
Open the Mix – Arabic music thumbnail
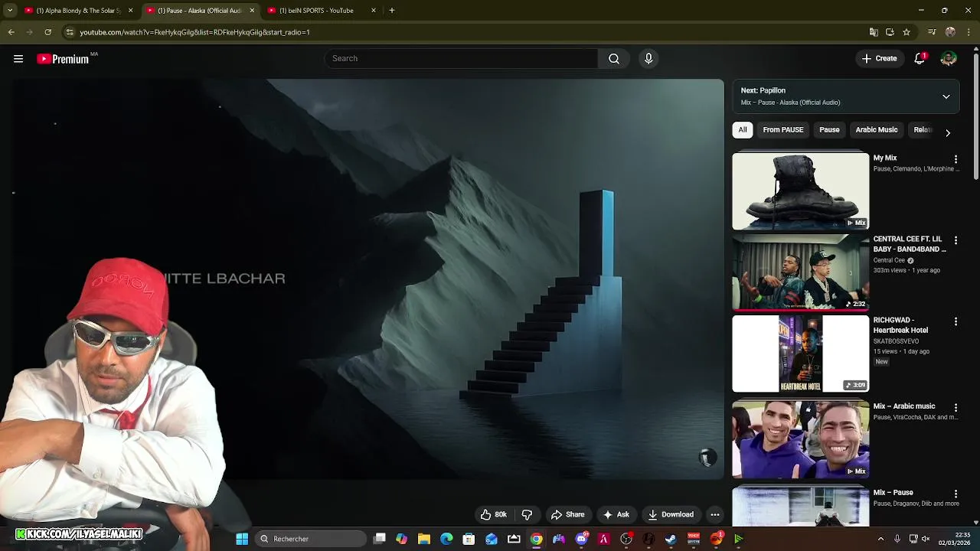[801, 440]
